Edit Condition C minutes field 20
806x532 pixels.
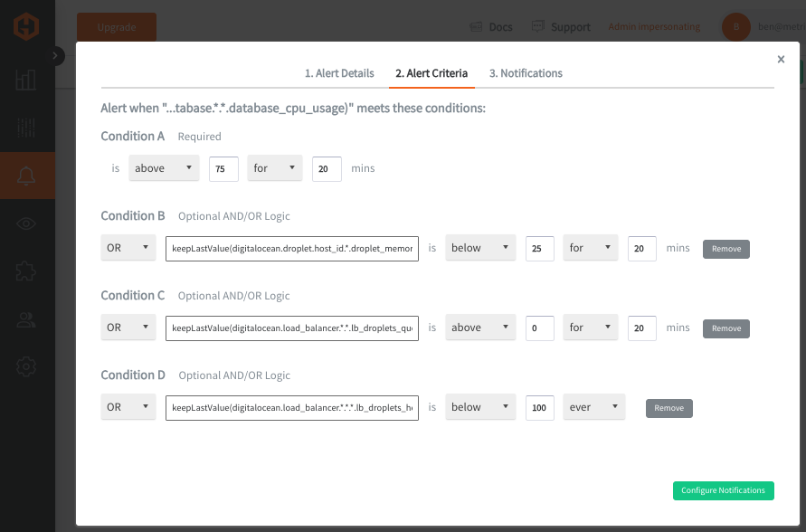click(x=642, y=328)
